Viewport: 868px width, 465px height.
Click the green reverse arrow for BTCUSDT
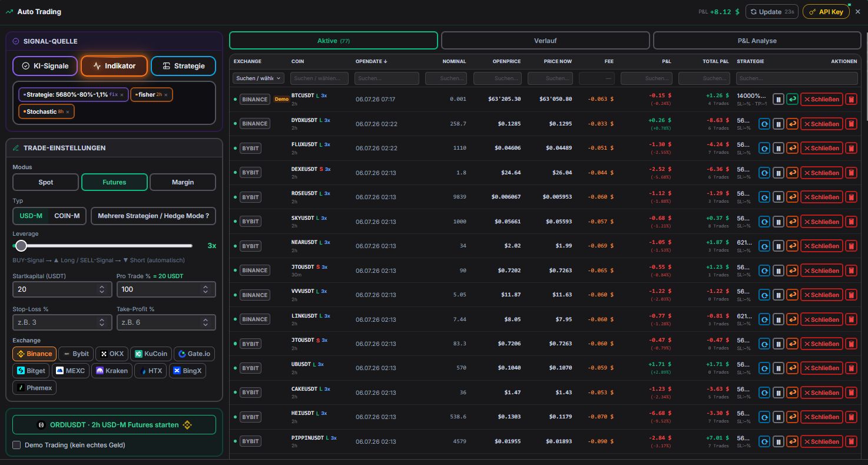click(x=793, y=99)
